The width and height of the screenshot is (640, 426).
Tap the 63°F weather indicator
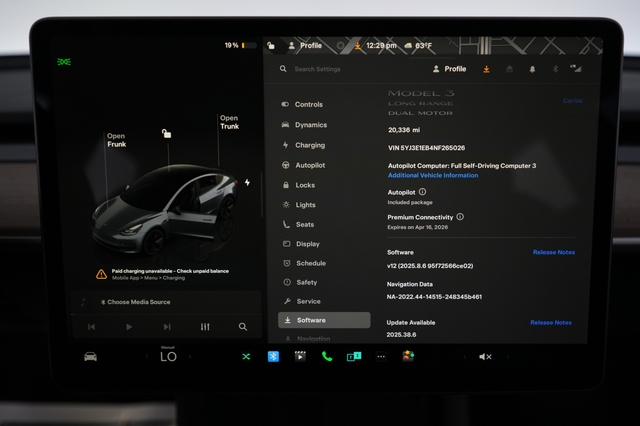418,46
